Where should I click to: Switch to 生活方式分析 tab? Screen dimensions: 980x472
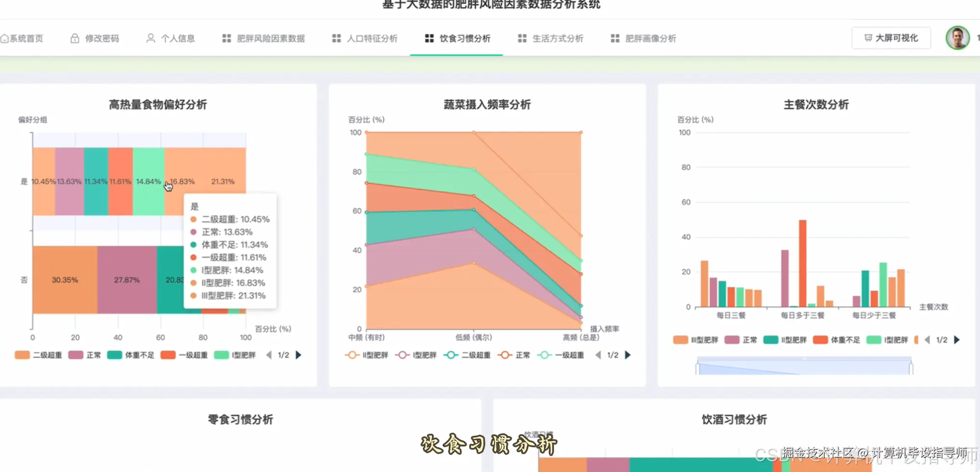(550, 38)
